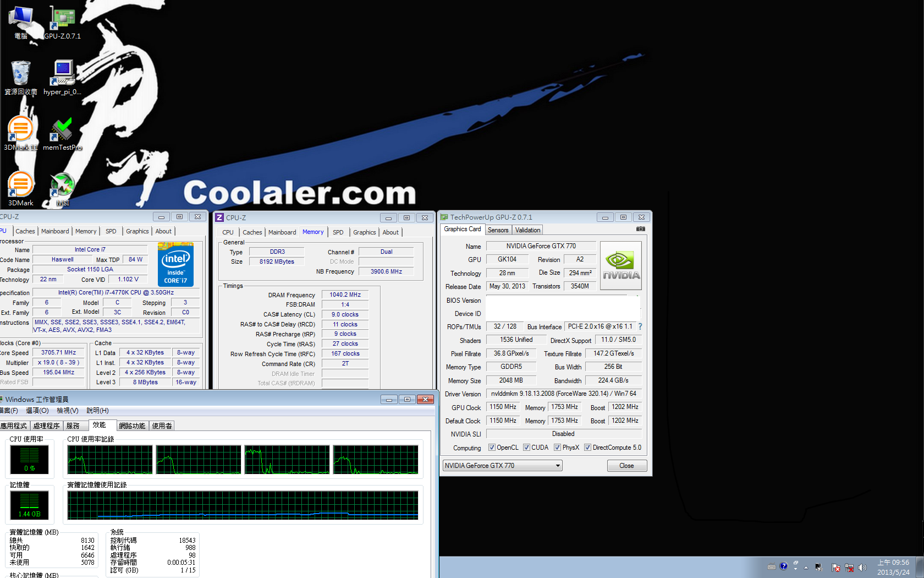This screenshot has width=924, height=578.
Task: Open Task Manager 說明(H) menu
Action: pyautogui.click(x=97, y=411)
